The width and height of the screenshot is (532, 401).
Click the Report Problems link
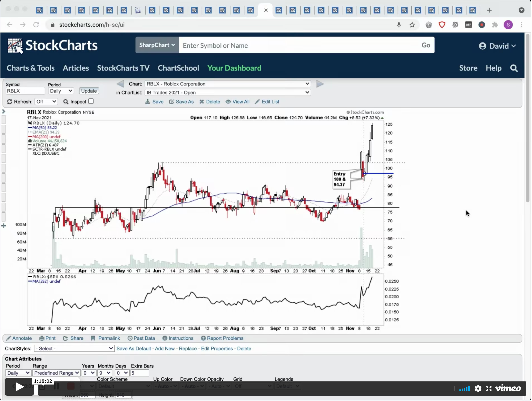tap(222, 338)
